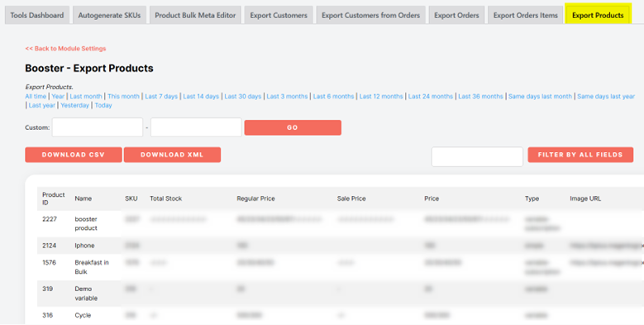The height and width of the screenshot is (325, 644).
Task: Pick the This month range
Action: (124, 96)
